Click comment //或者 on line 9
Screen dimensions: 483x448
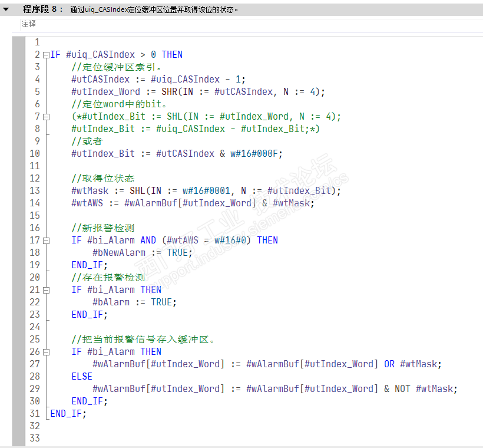tap(87, 141)
